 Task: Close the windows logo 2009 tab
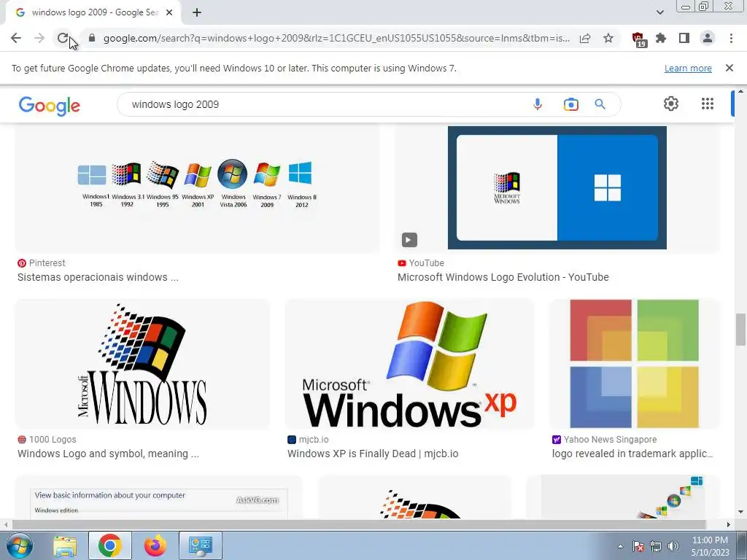tap(169, 13)
